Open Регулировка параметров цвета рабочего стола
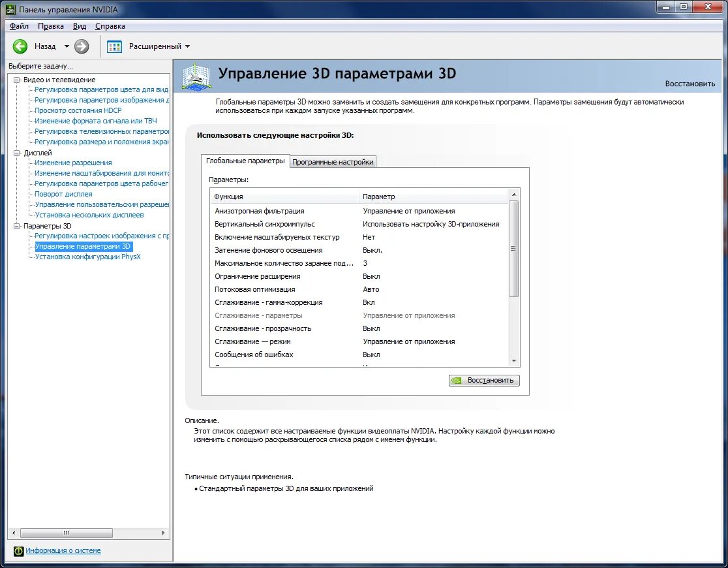This screenshot has width=728, height=568. (101, 183)
